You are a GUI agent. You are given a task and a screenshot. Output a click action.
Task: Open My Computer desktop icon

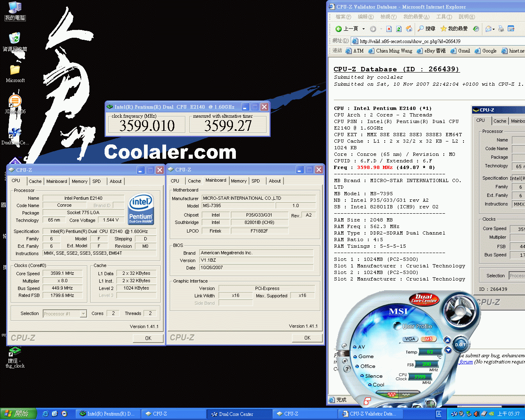click(15, 11)
